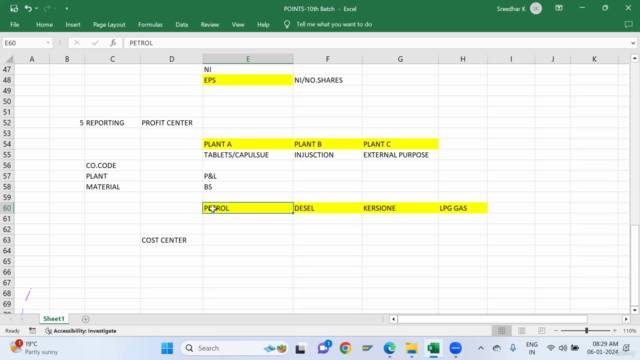Click the Cancel X formula bar icon
The height and width of the screenshot is (360, 640).
[x=77, y=43]
